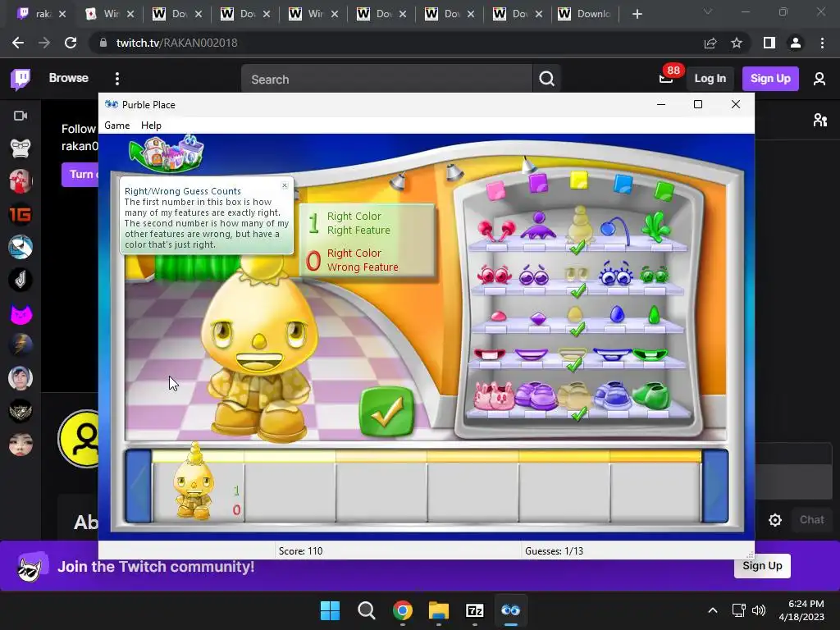Show hidden system tray icons chevron

tap(713, 610)
